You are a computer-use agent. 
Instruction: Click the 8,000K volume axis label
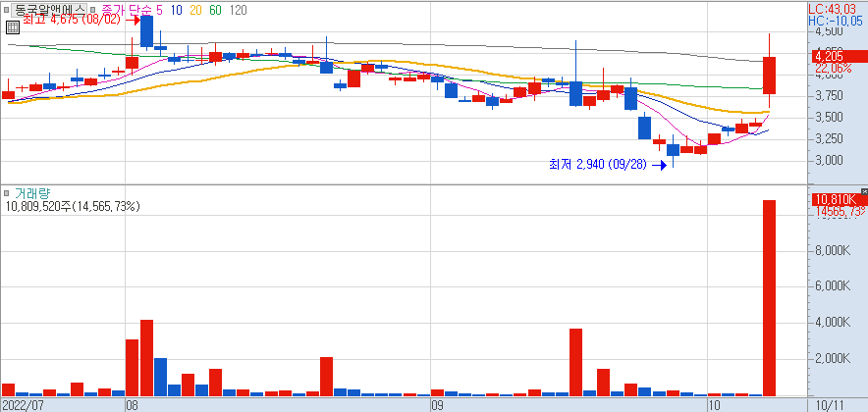(832, 250)
